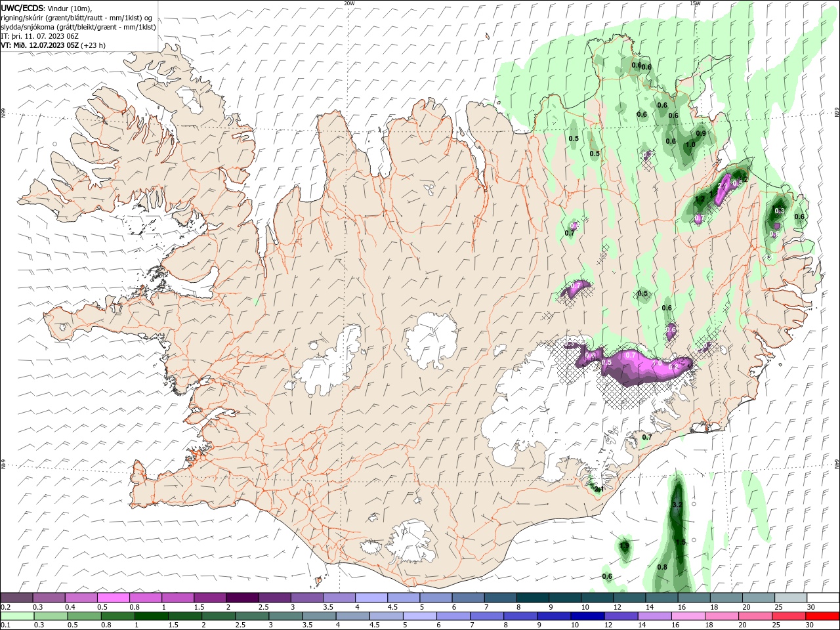Click the '1.5' precipitation value in offshore band
Image resolution: width=840 pixels, height=630 pixels.
click(681, 542)
